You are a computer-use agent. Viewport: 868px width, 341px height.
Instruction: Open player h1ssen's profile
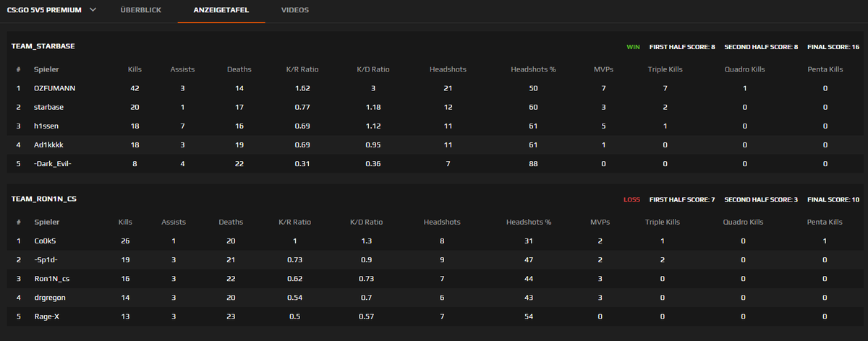click(x=47, y=126)
